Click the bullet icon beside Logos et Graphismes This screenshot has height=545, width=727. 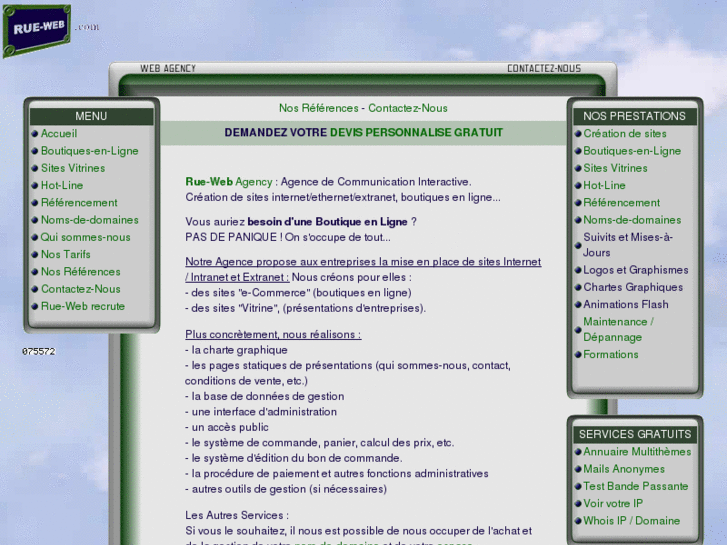(578, 270)
